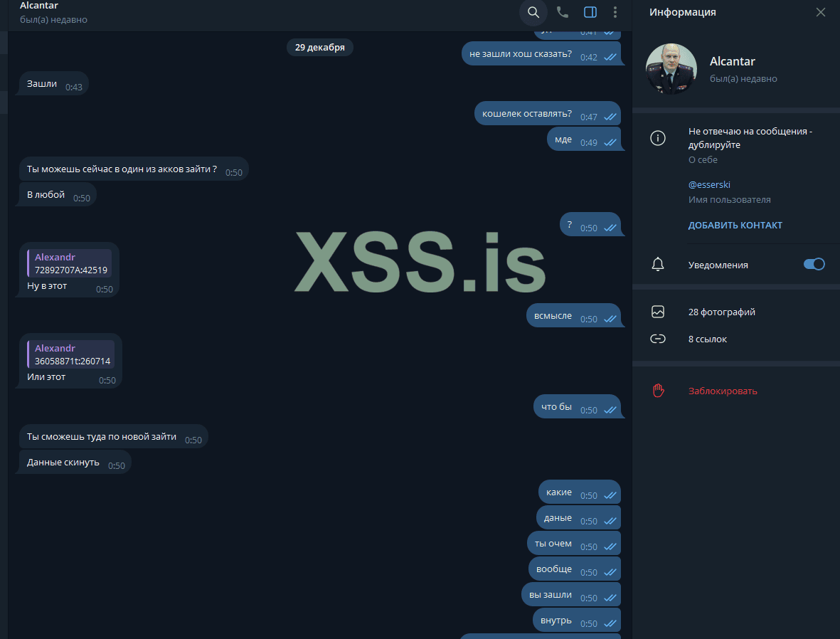Open the three-dot chat menu
This screenshot has height=639, width=840.
point(615,12)
